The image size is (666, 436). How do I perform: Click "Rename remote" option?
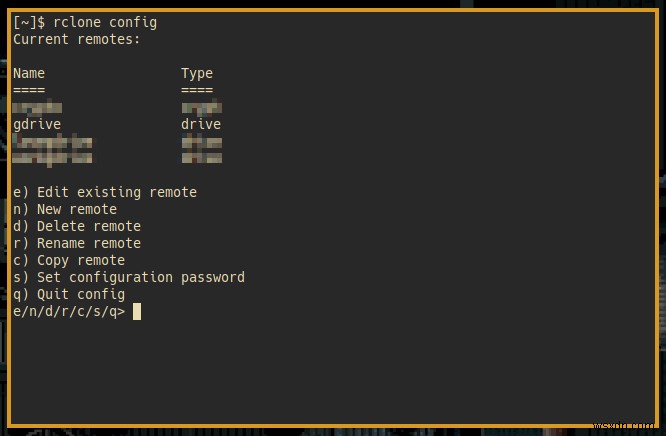pyautogui.click(x=77, y=243)
